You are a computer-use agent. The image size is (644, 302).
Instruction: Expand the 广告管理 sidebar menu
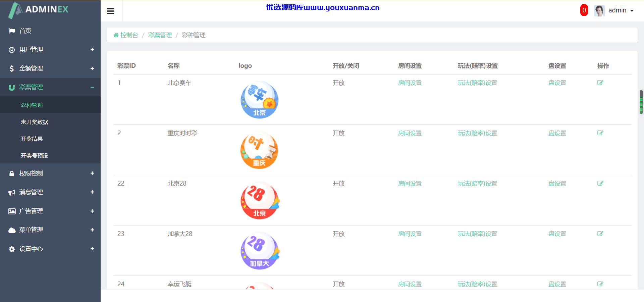[50, 211]
